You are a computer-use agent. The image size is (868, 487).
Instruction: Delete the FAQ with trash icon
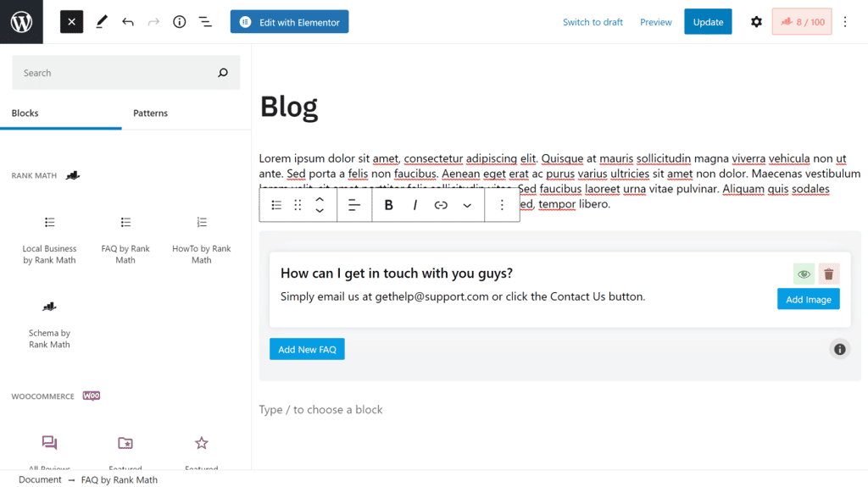[829, 274]
